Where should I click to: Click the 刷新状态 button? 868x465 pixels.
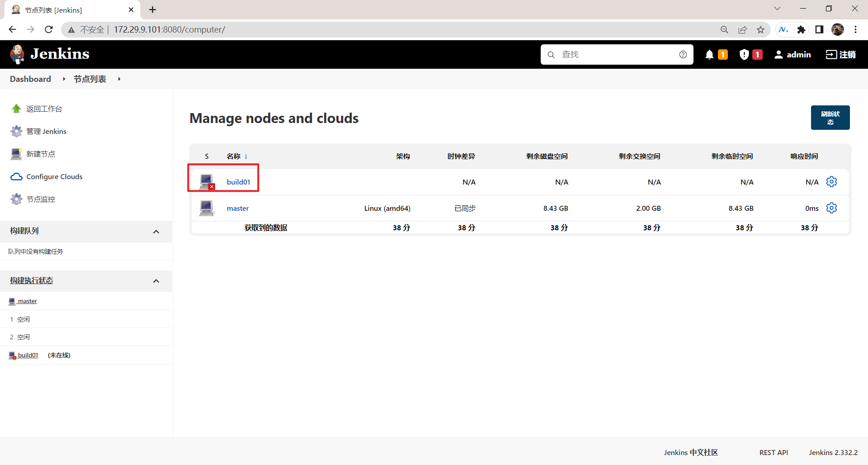tap(830, 118)
